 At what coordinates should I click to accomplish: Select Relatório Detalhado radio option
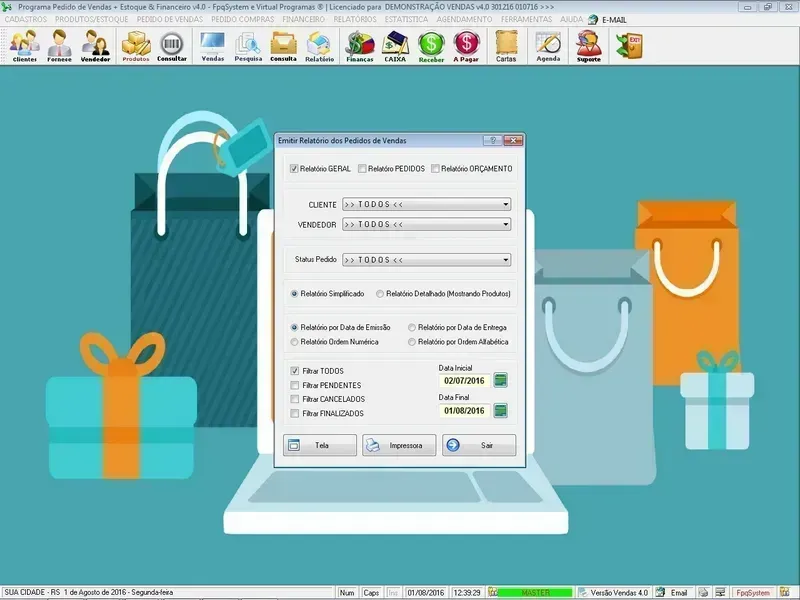[380, 294]
